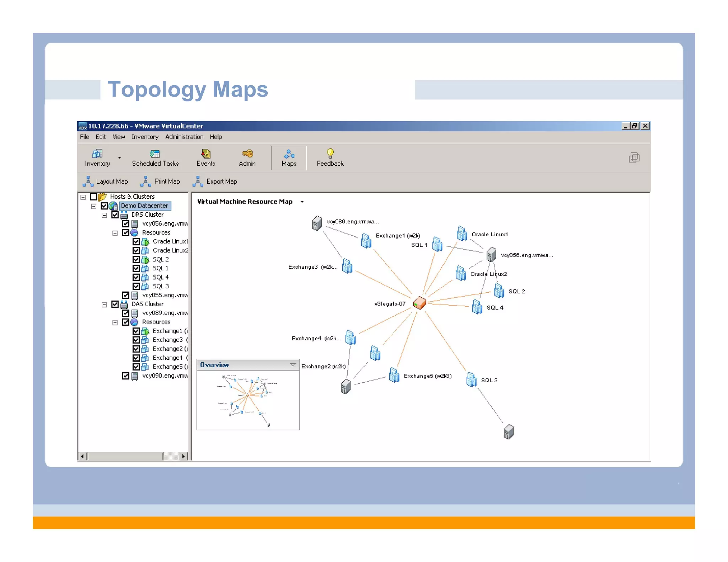
Task: Uncheck the Exchange5 tree checkbox
Action: pyautogui.click(x=136, y=367)
